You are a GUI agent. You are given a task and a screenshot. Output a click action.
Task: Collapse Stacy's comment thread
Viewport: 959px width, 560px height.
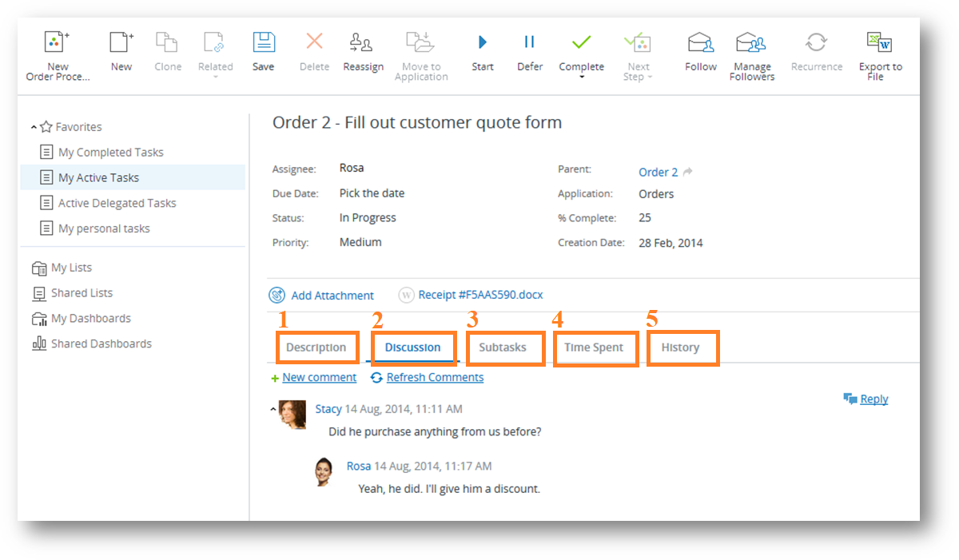tap(273, 409)
